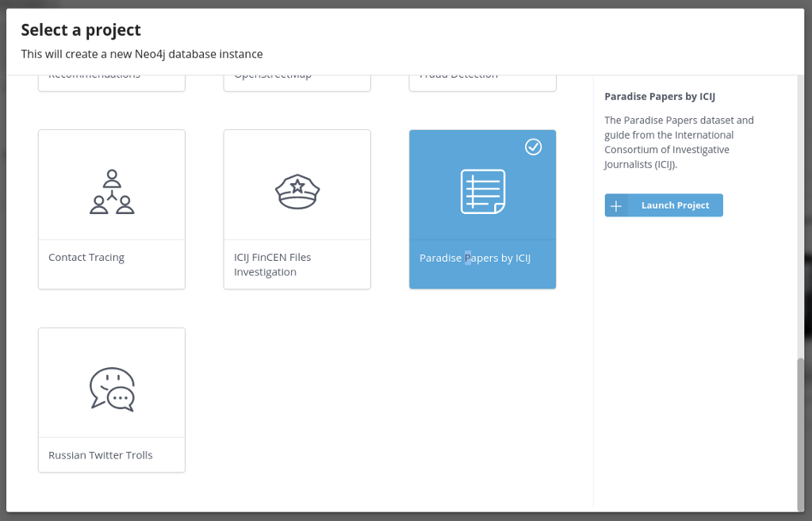Image resolution: width=812 pixels, height=521 pixels.
Task: Click the Paradise Papers dataset description text
Action: coord(679,143)
